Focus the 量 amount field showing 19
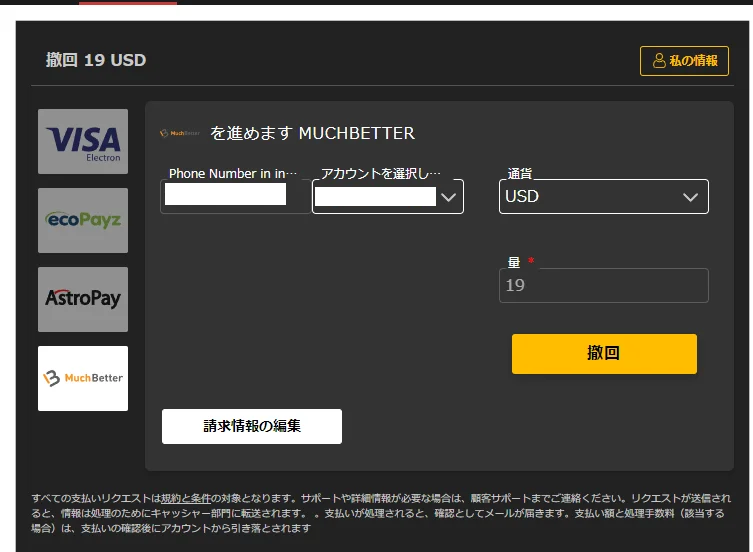Screen dimensions: 753x552 (x=604, y=285)
